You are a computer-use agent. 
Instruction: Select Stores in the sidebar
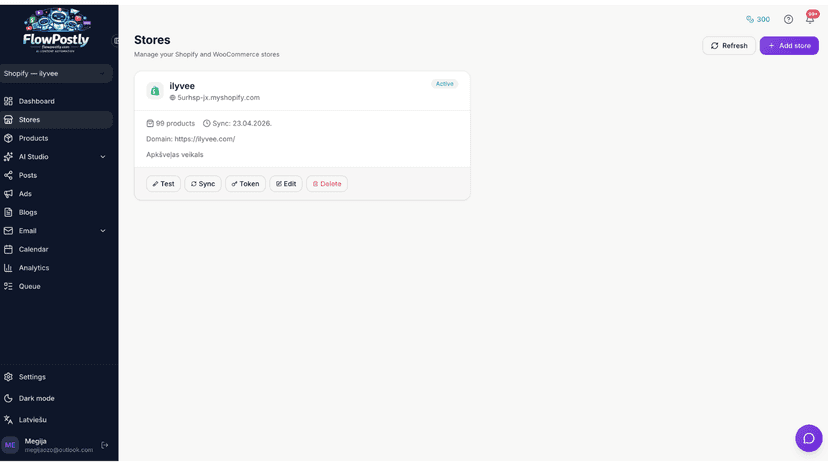pos(56,119)
